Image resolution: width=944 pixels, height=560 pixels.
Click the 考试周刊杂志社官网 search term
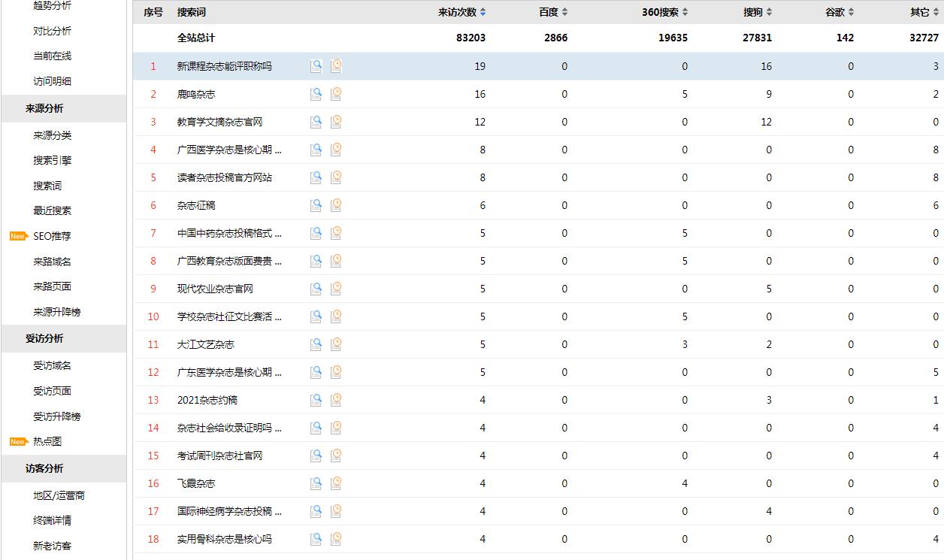point(219,456)
